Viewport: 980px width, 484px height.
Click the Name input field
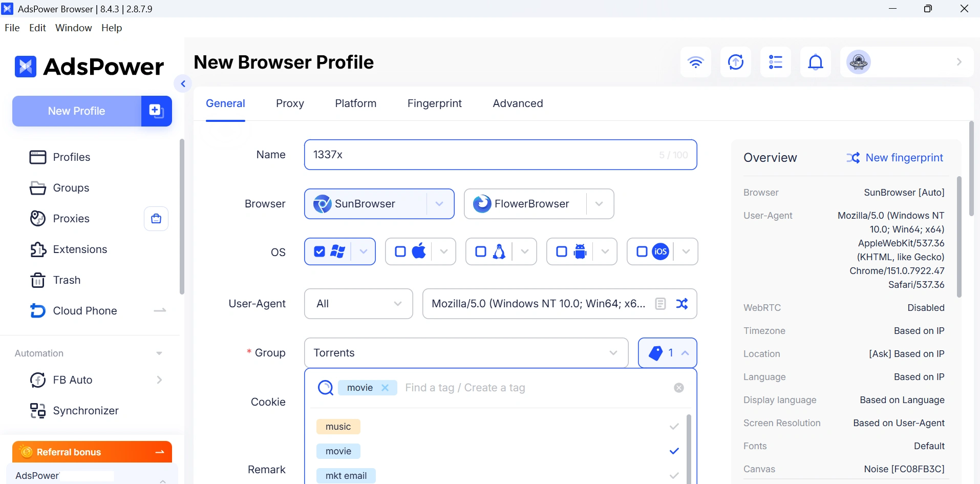(x=501, y=155)
